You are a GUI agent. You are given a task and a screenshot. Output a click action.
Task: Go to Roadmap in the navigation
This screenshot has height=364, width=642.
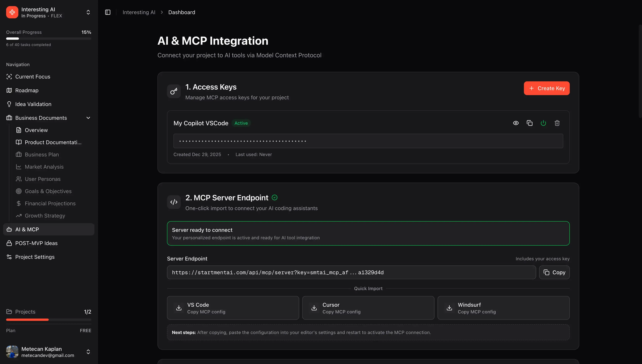(27, 90)
